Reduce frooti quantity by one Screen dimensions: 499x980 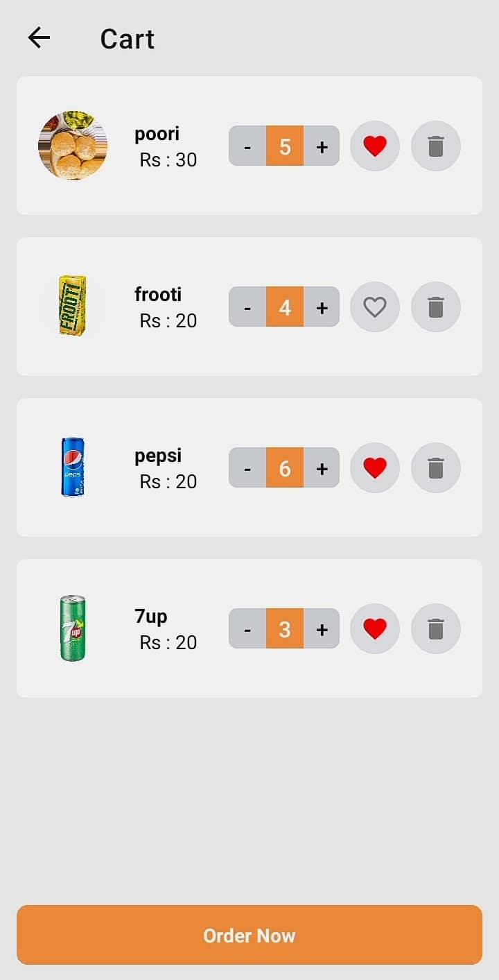(247, 307)
